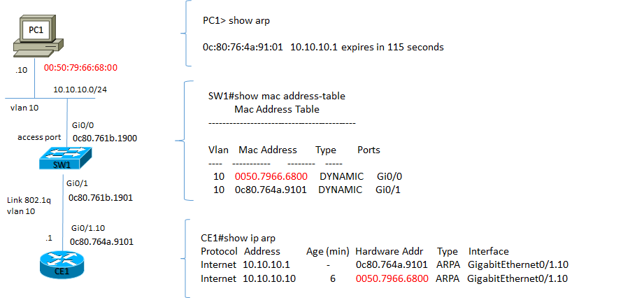Click the Gi0/1.10 subinterface label
Image resolution: width=644 pixels, height=298 pixels.
(x=89, y=228)
